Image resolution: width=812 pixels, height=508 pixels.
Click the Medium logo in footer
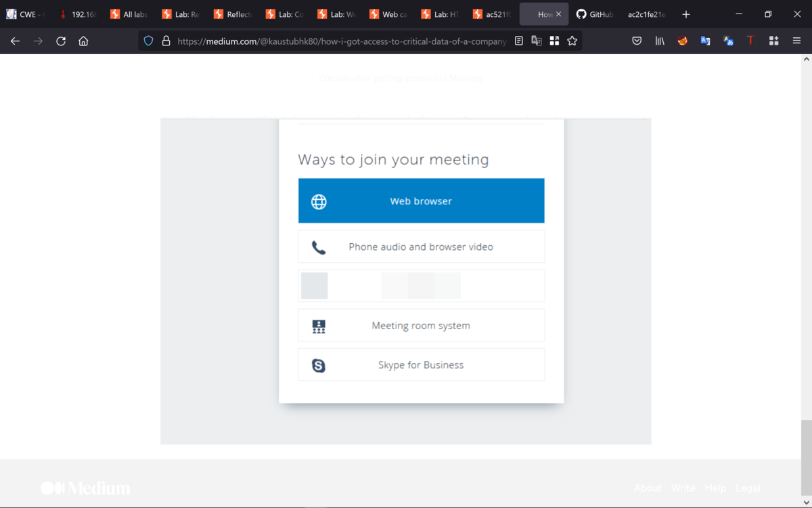[85, 488]
